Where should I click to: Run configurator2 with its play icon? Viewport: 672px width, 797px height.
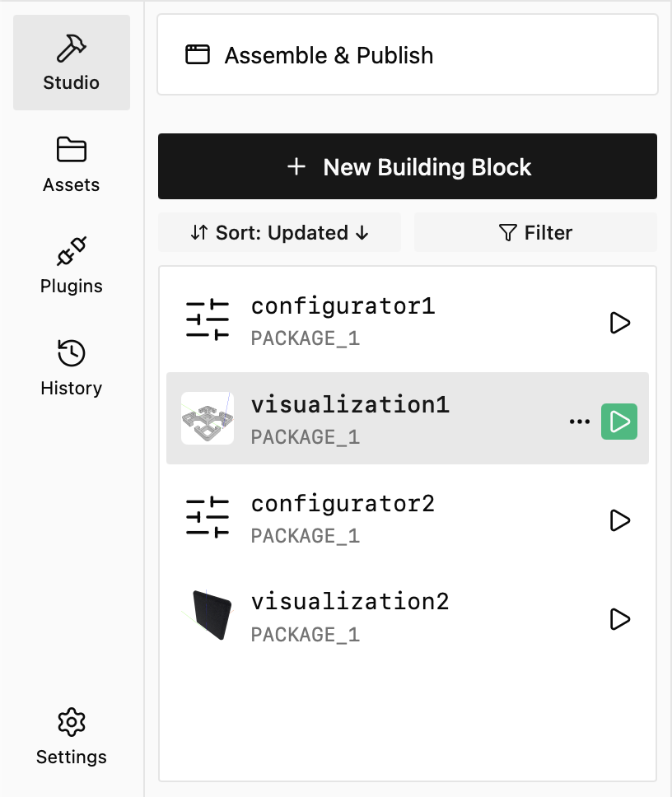pos(619,520)
